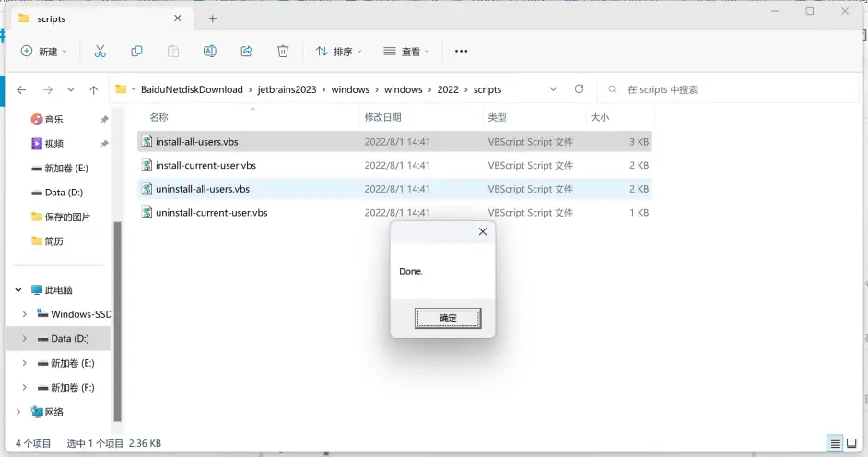Go back with the left arrow
This screenshot has width=868, height=457.
(21, 89)
